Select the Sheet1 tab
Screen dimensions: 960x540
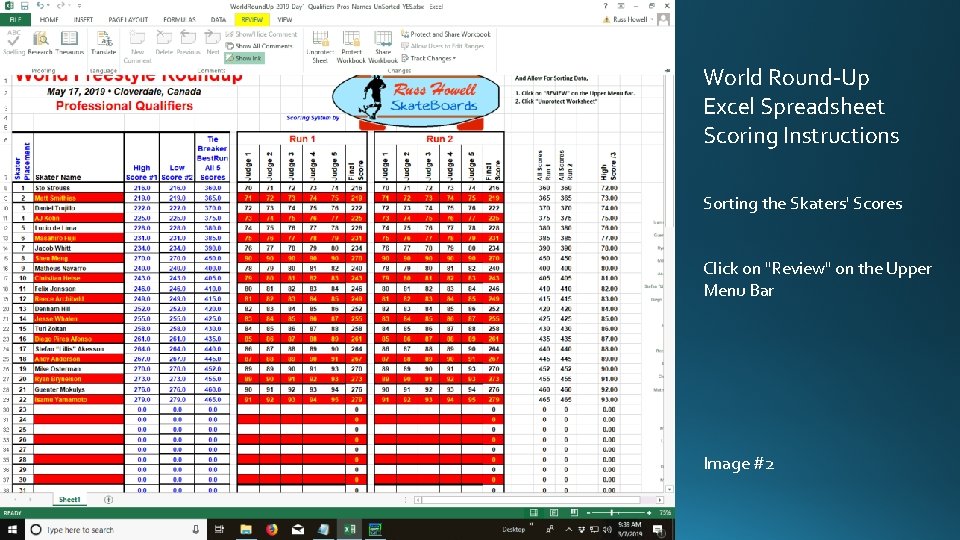(69, 500)
